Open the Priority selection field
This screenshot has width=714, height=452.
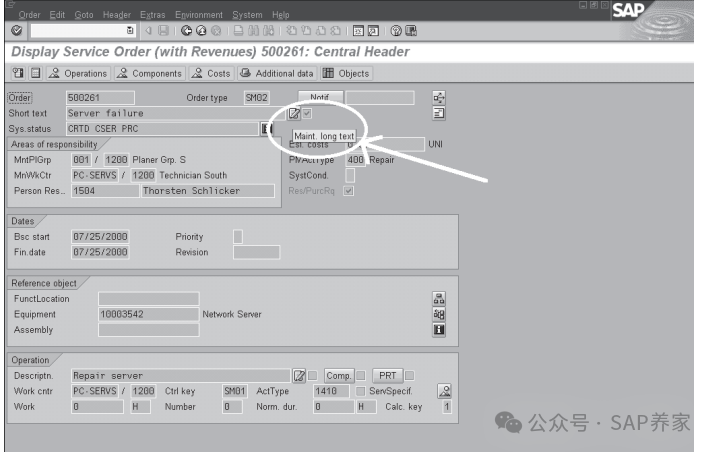coord(238,237)
